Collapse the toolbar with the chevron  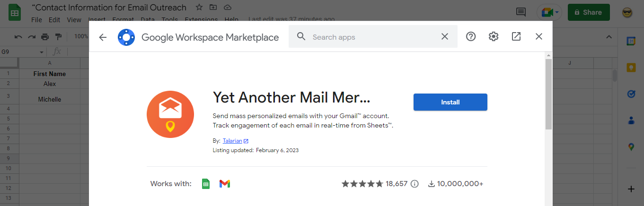click(x=609, y=37)
